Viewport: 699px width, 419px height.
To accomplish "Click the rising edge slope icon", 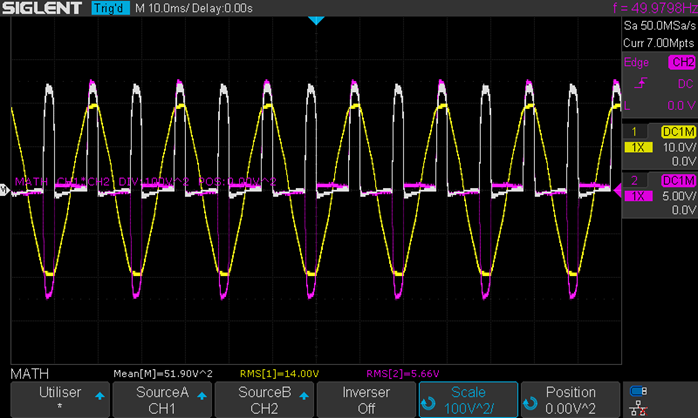I will (x=641, y=83).
